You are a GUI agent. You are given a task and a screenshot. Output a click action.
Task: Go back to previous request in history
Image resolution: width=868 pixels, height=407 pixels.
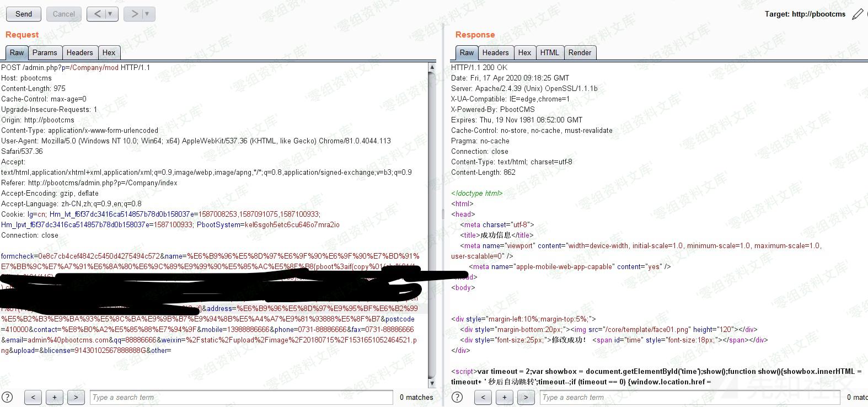coord(97,14)
